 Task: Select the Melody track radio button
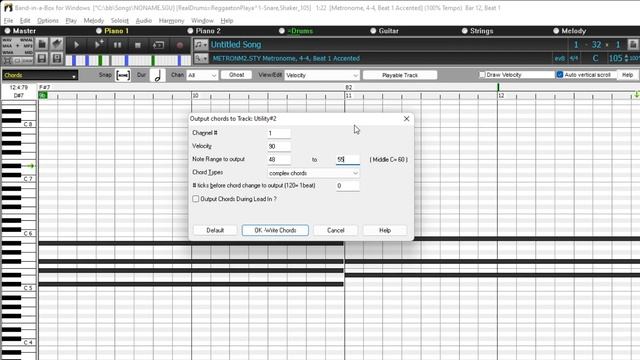click(x=556, y=31)
